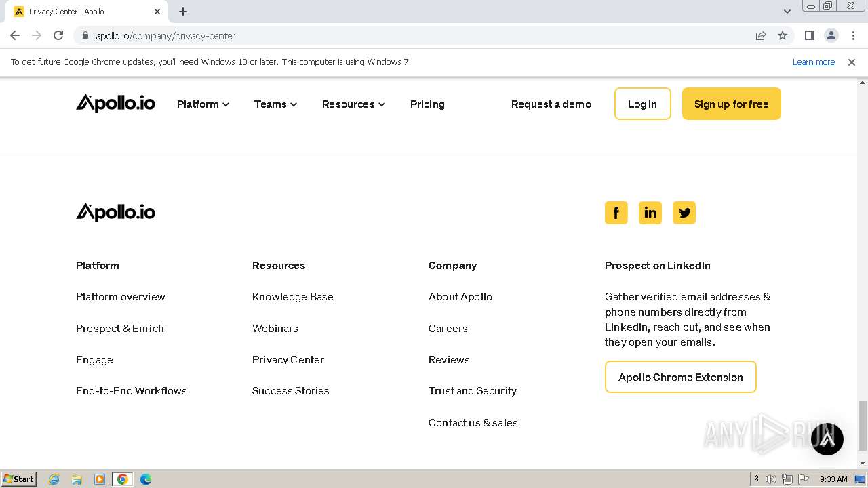Open the Windows Start menu
The height and width of the screenshot is (488, 868).
pyautogui.click(x=19, y=479)
